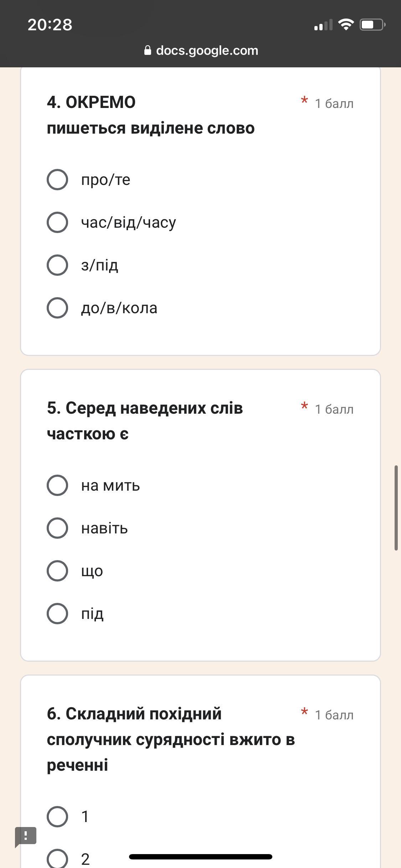This screenshot has height=868, width=401.
Task: Tap the report problem feedback icon
Action: [x=26, y=836]
